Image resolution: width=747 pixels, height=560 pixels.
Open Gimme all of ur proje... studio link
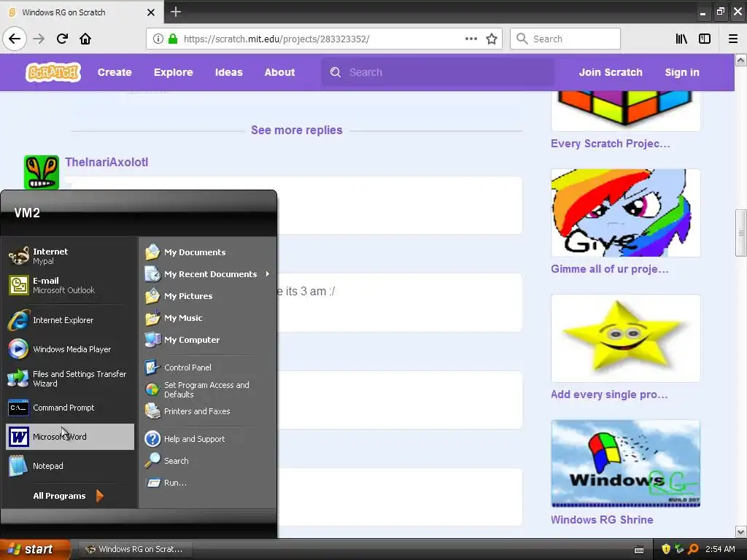[610, 269]
